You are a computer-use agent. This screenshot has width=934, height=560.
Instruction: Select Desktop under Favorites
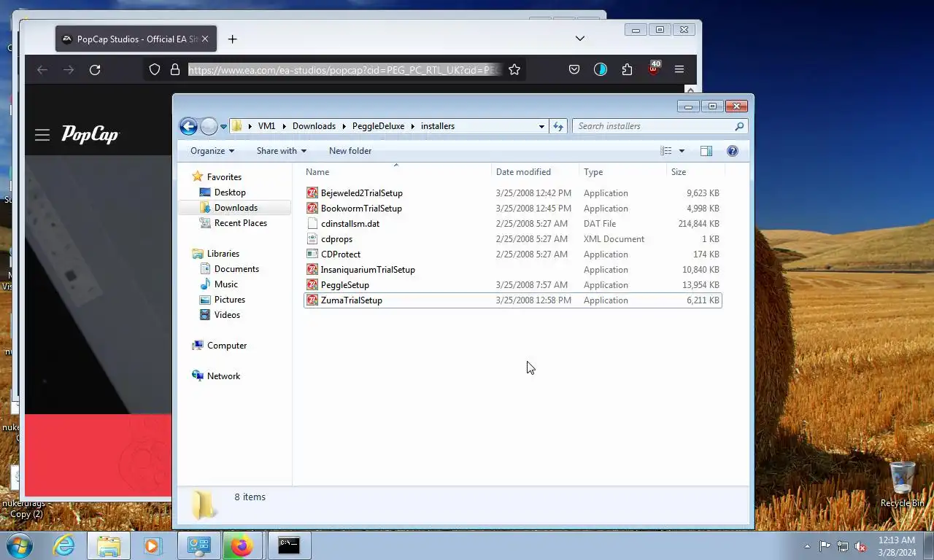(x=230, y=192)
